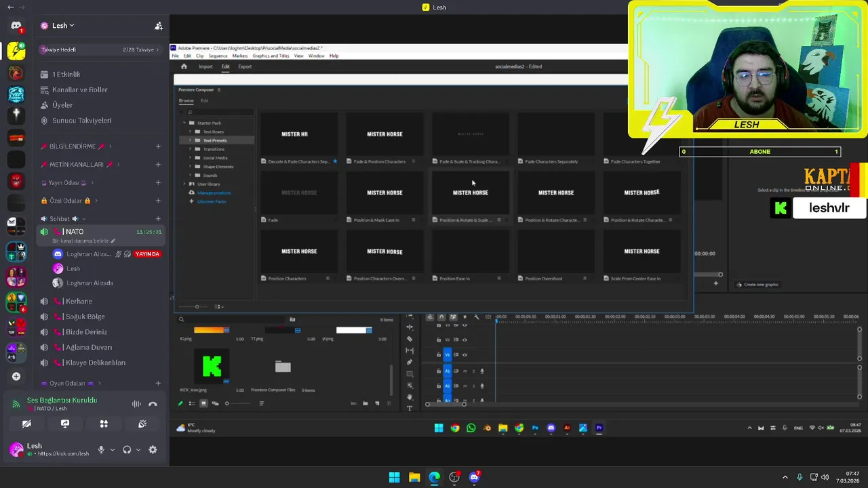This screenshot has width=868, height=488.
Task: Join Kerhane voice channel
Action: click(79, 301)
